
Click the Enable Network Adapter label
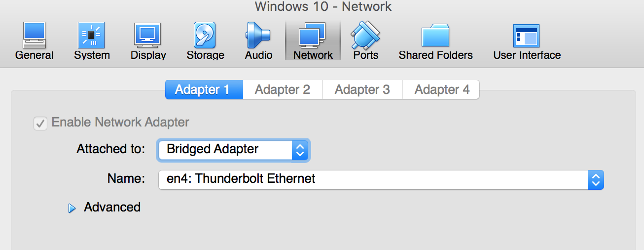coord(120,122)
